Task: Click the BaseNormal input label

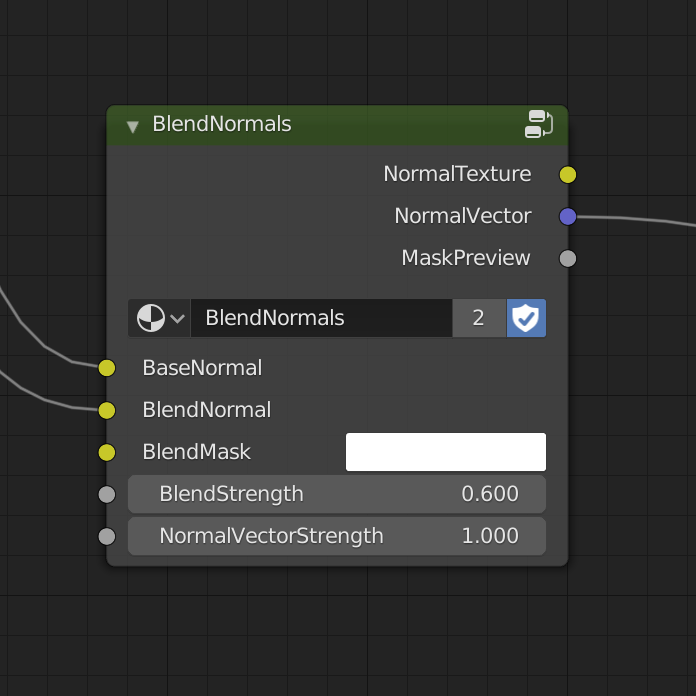Action: (202, 368)
